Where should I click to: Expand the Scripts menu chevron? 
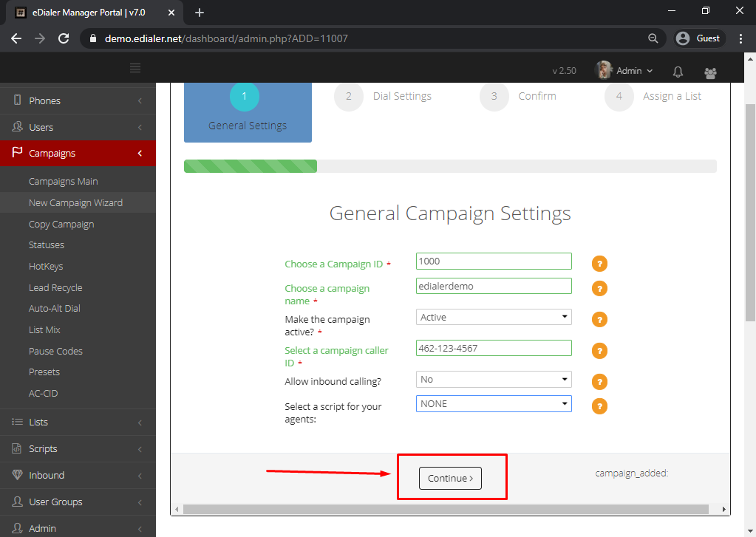(x=140, y=449)
